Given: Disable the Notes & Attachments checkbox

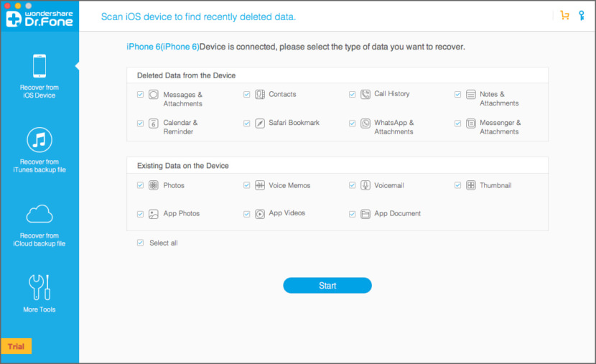Looking at the screenshot, I should click(457, 94).
